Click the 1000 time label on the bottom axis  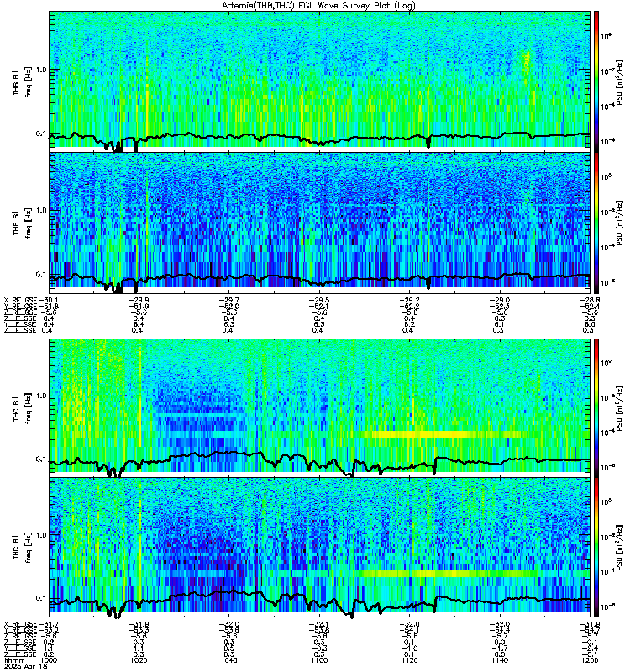(x=49, y=660)
